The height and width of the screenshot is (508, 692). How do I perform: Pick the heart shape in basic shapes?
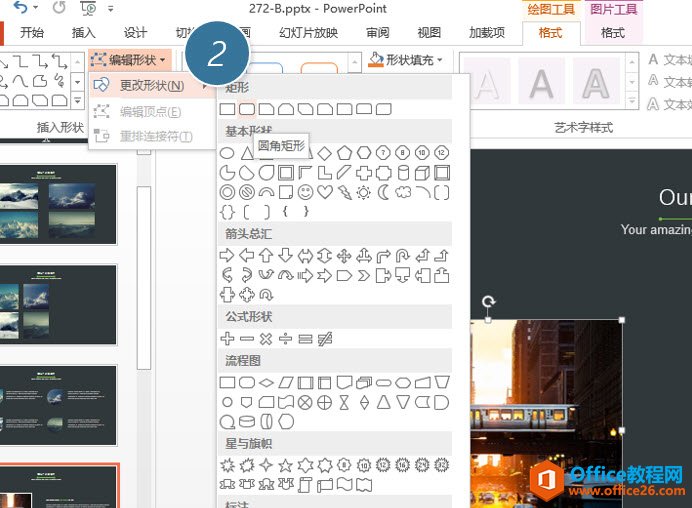325,191
